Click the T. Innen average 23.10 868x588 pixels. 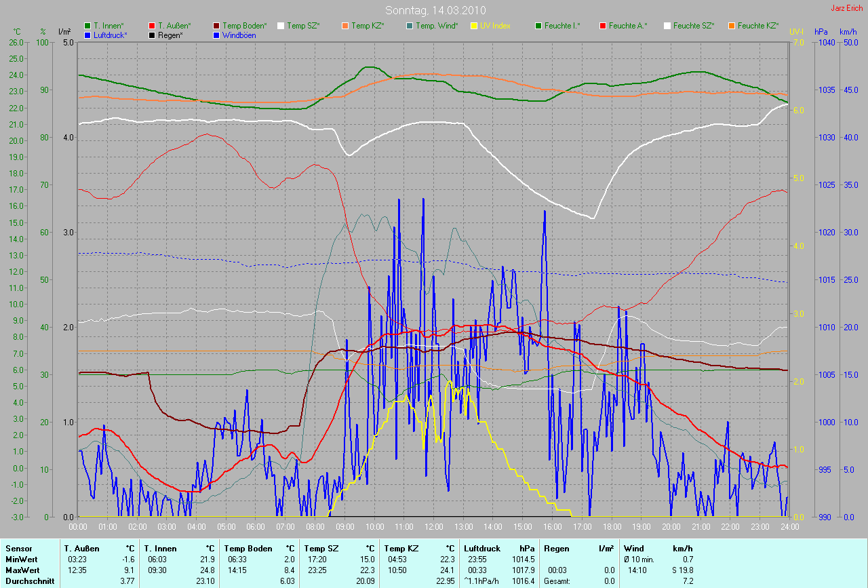click(206, 581)
